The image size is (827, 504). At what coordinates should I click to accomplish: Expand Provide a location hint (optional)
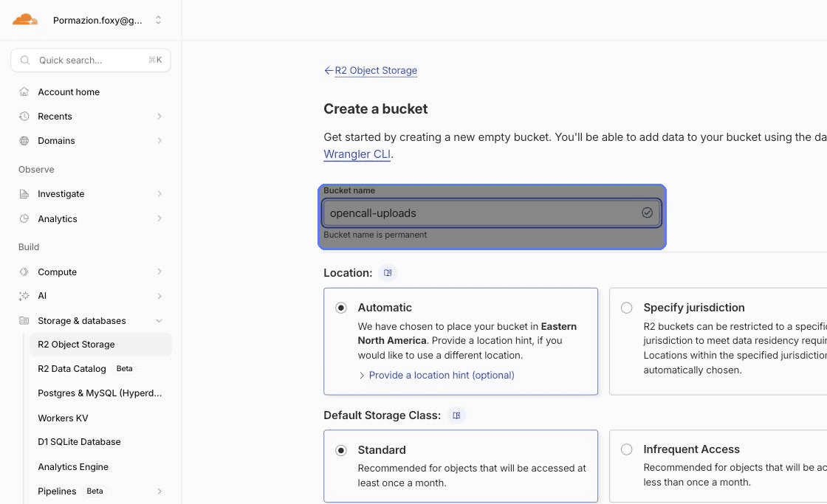coord(436,375)
